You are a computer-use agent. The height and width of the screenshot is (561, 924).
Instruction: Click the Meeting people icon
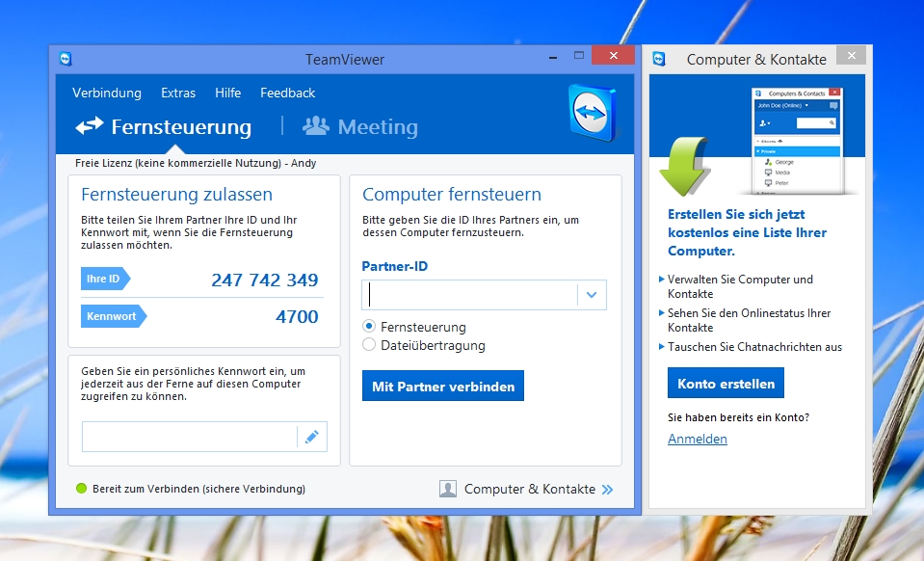[316, 125]
